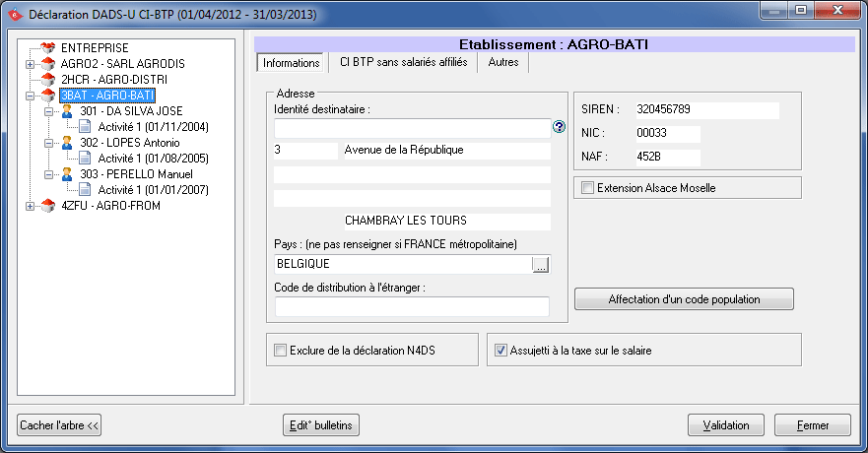Click the AGRO2 - SARL AGRODIS establishment icon
The height and width of the screenshot is (453, 868).
click(47, 63)
